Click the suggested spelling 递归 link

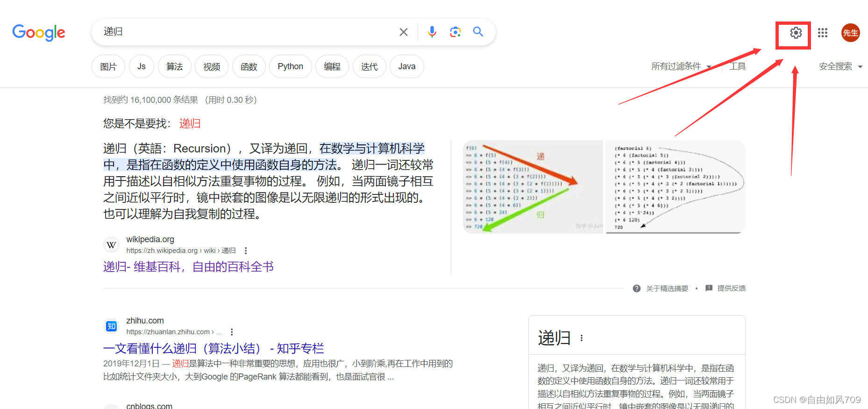click(190, 123)
